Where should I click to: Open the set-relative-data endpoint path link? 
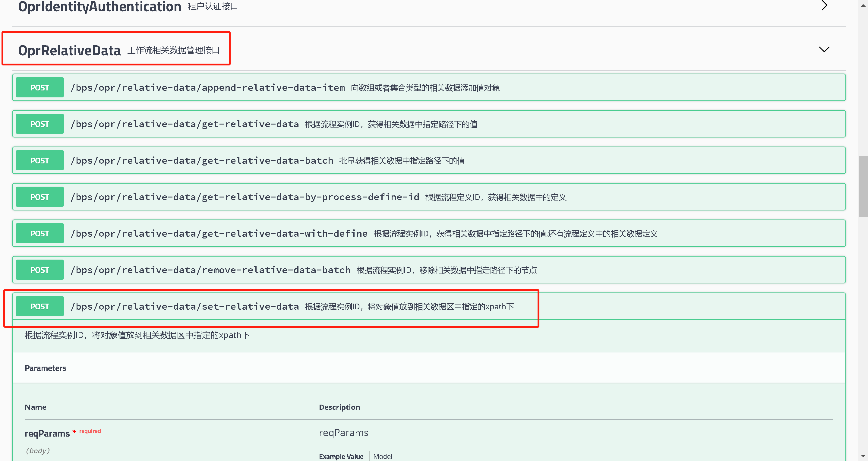pos(184,306)
